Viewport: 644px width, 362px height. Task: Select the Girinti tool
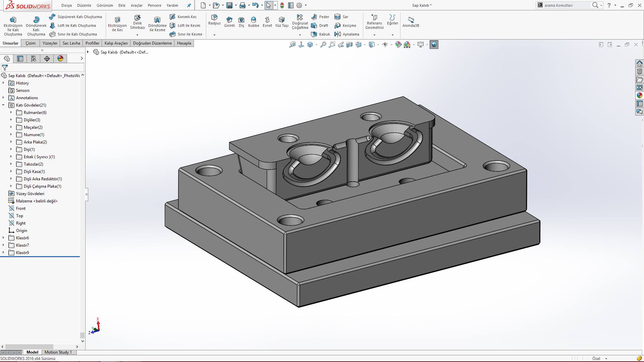pyautogui.click(x=229, y=22)
